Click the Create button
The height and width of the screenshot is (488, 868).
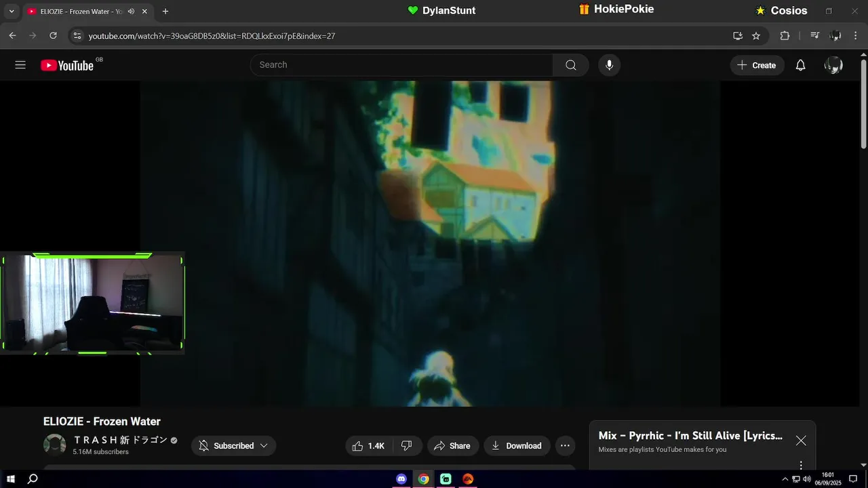(757, 65)
